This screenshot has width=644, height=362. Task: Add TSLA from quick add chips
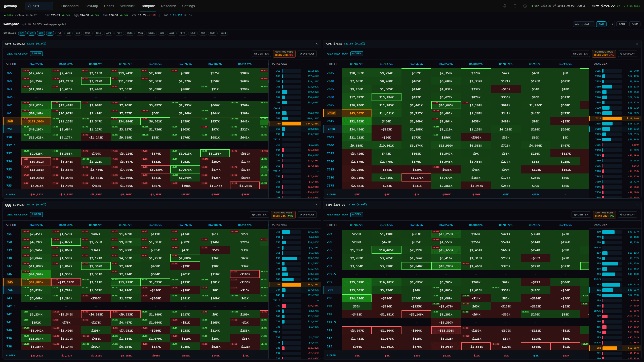(x=98, y=33)
